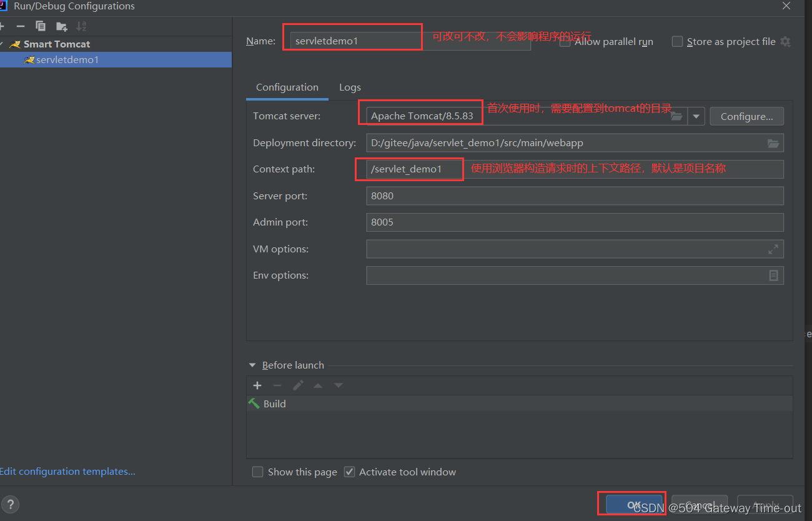Viewport: 812px width, 521px height.
Task: Click the Admin port field showing 8005
Action: click(575, 222)
